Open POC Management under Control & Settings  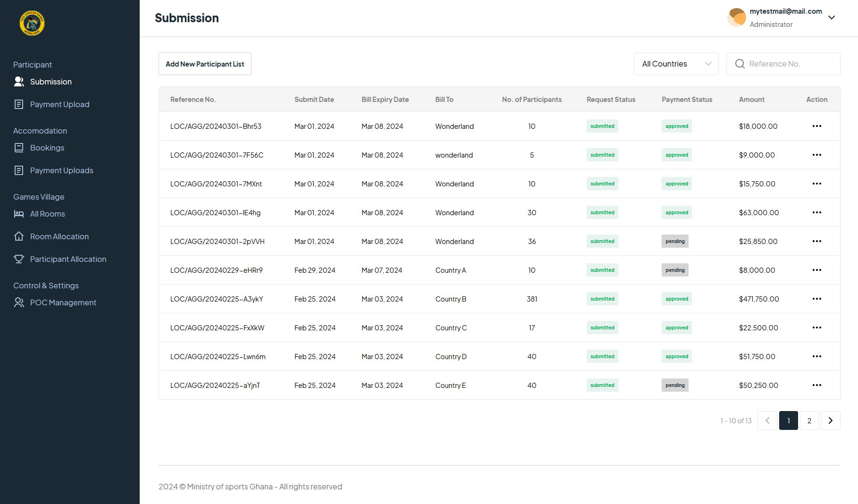pos(63,302)
